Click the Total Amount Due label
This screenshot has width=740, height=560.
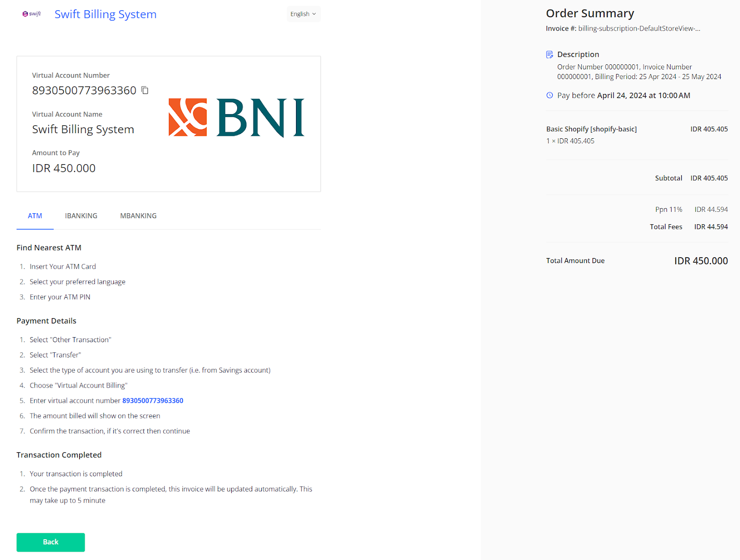click(575, 261)
